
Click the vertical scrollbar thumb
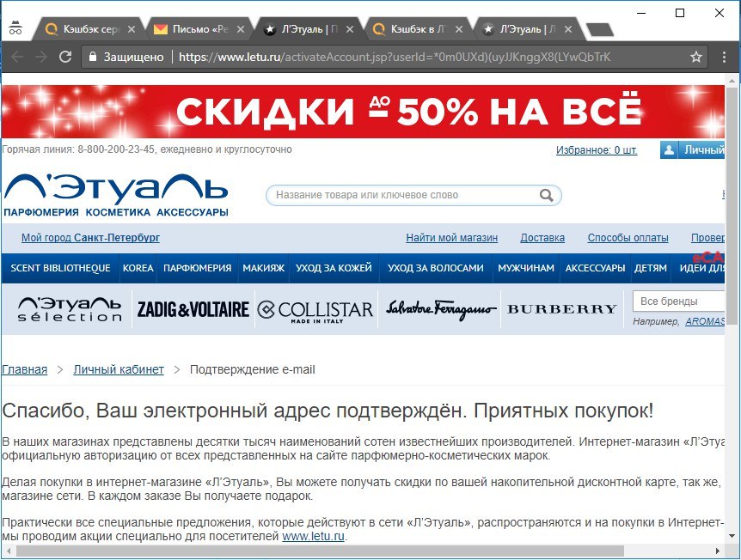tap(732, 206)
